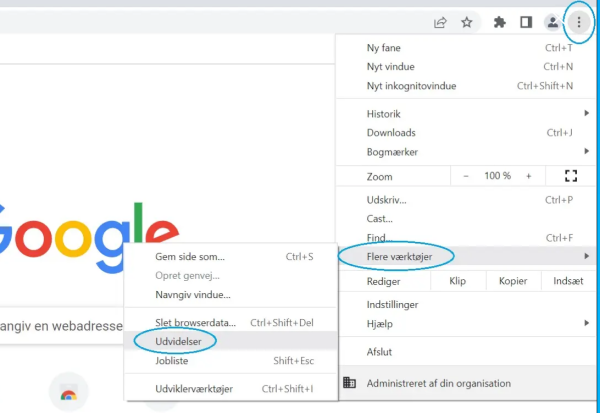Select Navngiv vindue… in submenu
The image size is (600, 413).
point(231,295)
